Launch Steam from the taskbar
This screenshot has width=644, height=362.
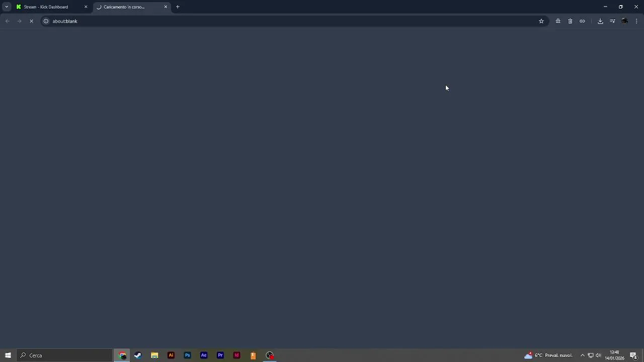pos(138,355)
